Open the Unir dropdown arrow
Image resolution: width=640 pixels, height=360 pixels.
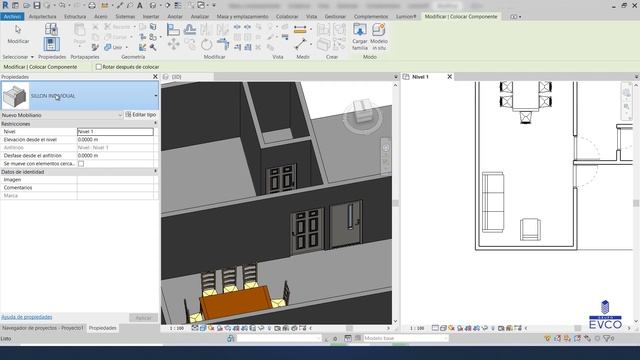(x=127, y=47)
